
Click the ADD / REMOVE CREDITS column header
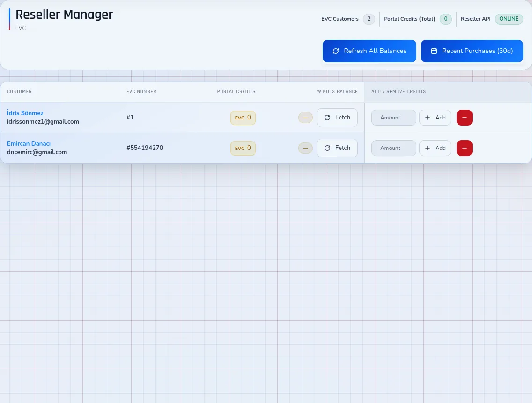pyautogui.click(x=399, y=92)
